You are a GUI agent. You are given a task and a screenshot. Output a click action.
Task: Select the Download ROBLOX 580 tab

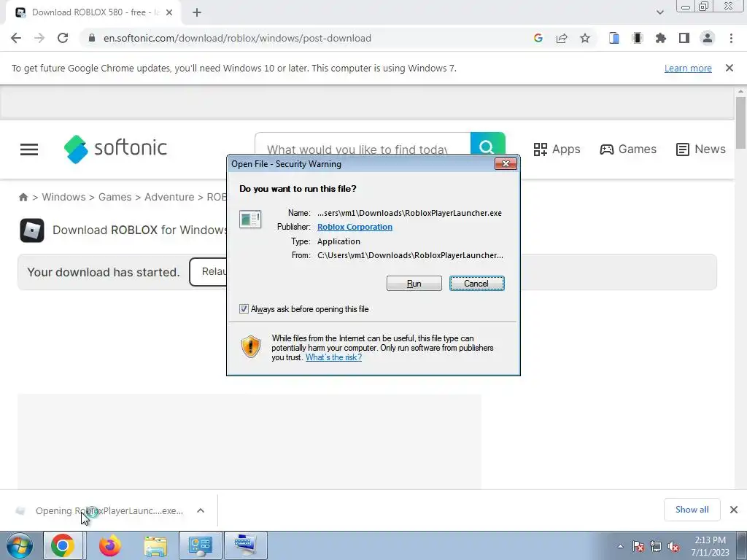(x=94, y=13)
